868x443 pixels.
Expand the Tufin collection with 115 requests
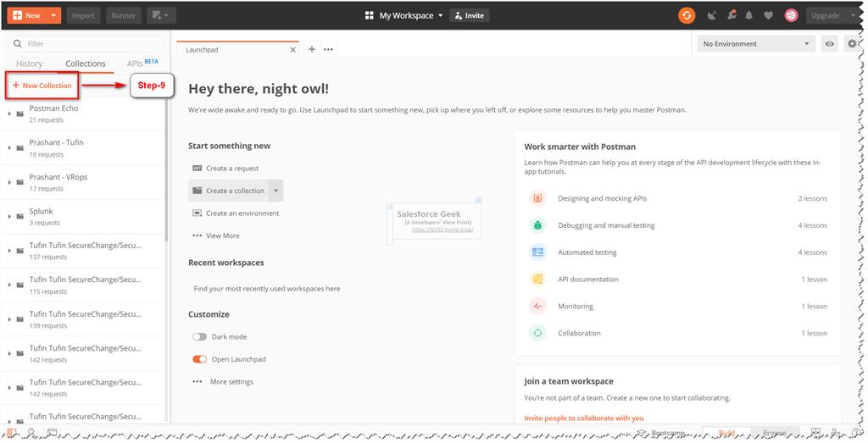point(9,285)
